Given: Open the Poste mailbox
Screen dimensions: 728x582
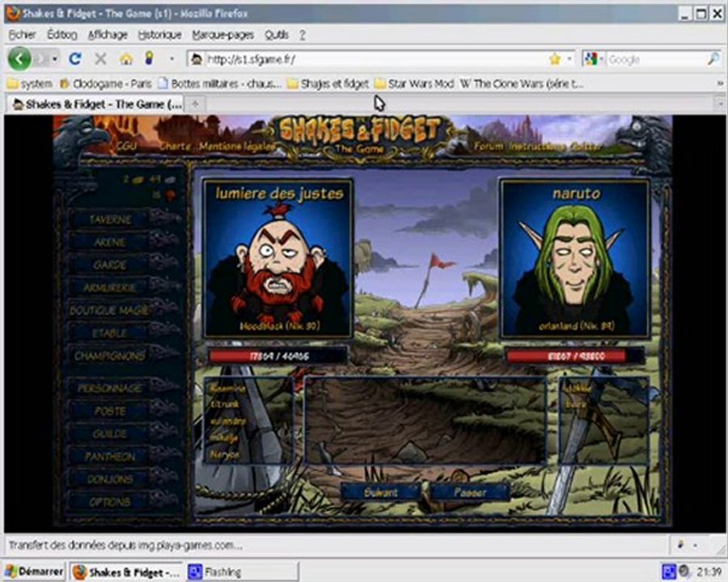Looking at the screenshot, I should coord(110,411).
